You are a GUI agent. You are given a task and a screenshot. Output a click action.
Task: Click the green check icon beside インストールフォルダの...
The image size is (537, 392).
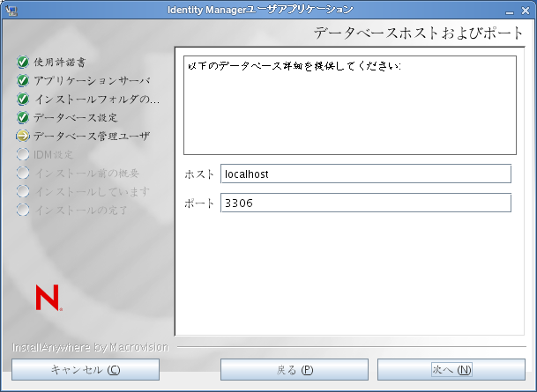pos(23,99)
